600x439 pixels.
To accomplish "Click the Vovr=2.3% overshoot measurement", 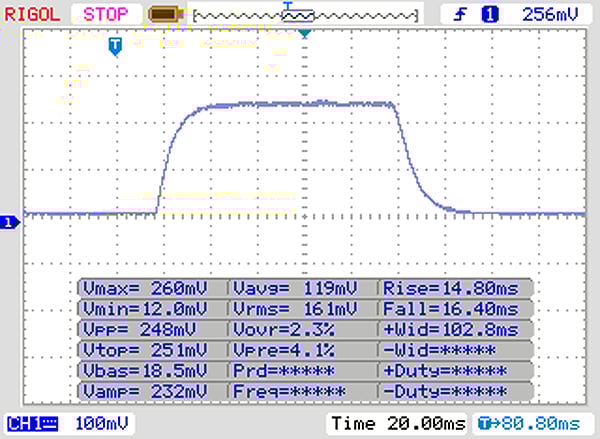I will [284, 329].
